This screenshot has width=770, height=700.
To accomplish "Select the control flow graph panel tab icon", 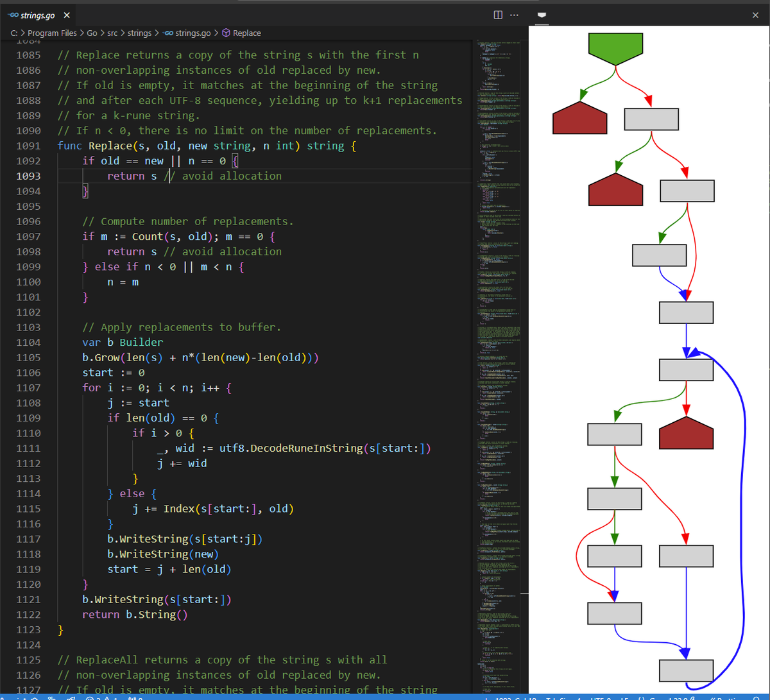I will (542, 15).
